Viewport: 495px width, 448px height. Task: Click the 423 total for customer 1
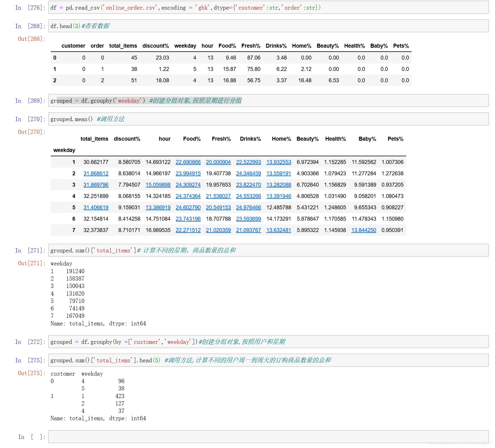point(120,396)
